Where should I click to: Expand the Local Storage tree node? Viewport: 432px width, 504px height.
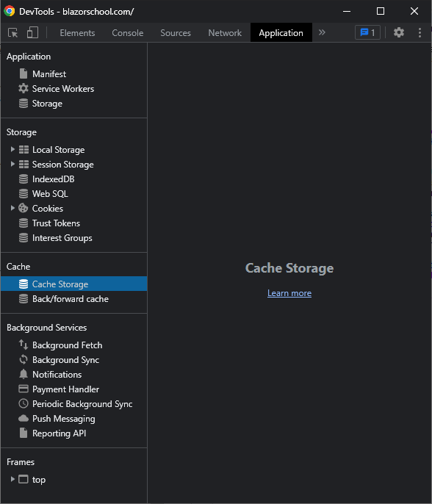pyautogui.click(x=12, y=149)
